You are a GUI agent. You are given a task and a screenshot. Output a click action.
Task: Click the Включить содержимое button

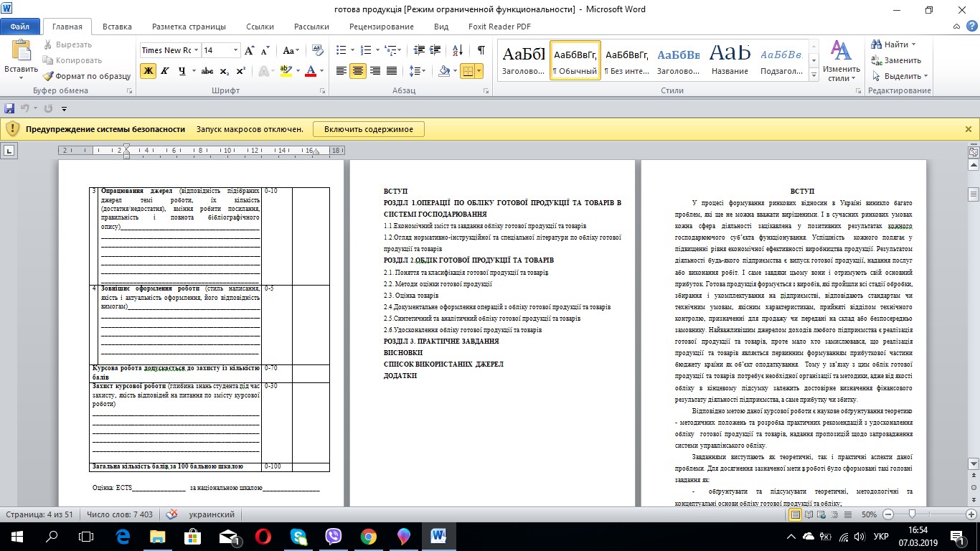(369, 129)
